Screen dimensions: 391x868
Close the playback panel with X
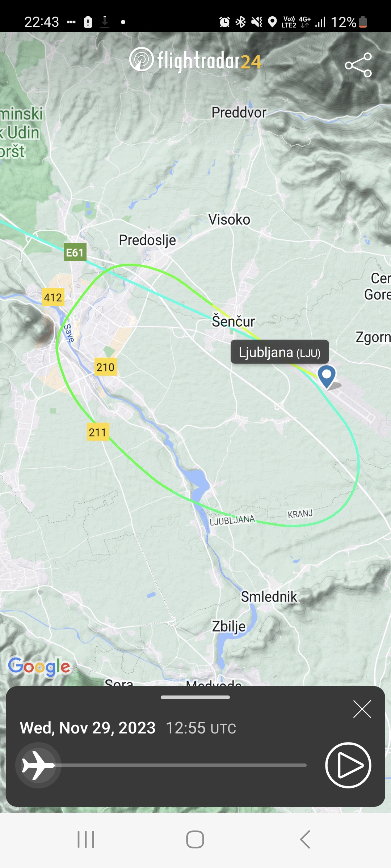[x=362, y=709]
